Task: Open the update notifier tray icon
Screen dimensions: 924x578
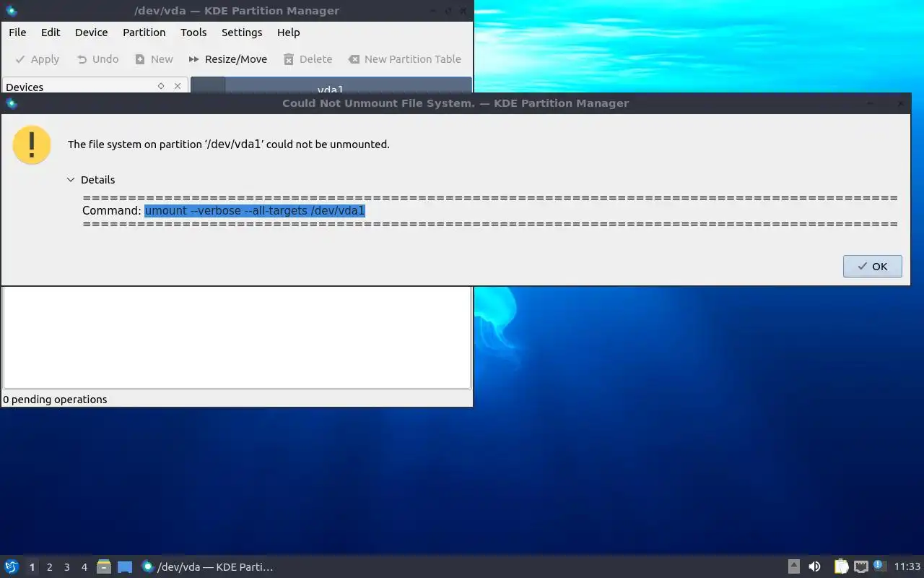Action: pos(879,566)
